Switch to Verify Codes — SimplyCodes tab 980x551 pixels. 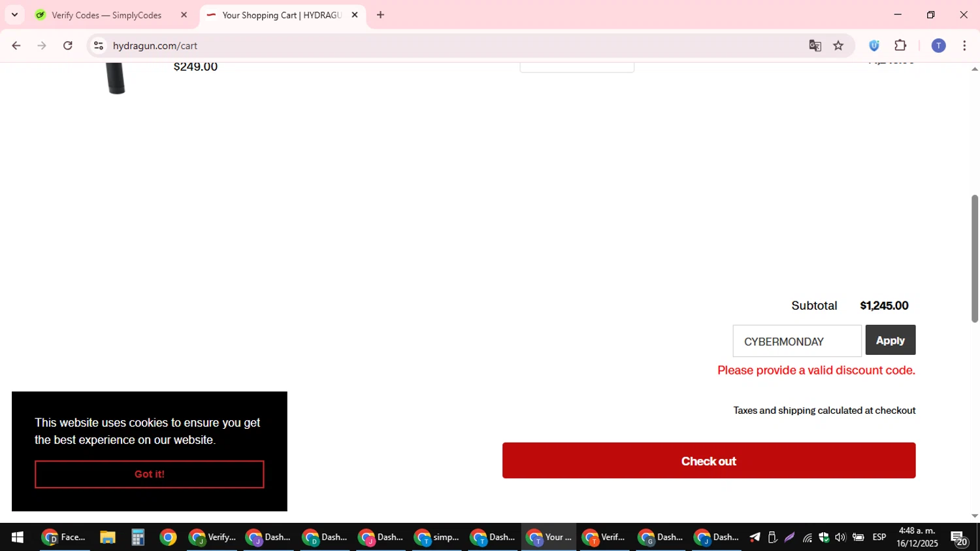coord(106,15)
